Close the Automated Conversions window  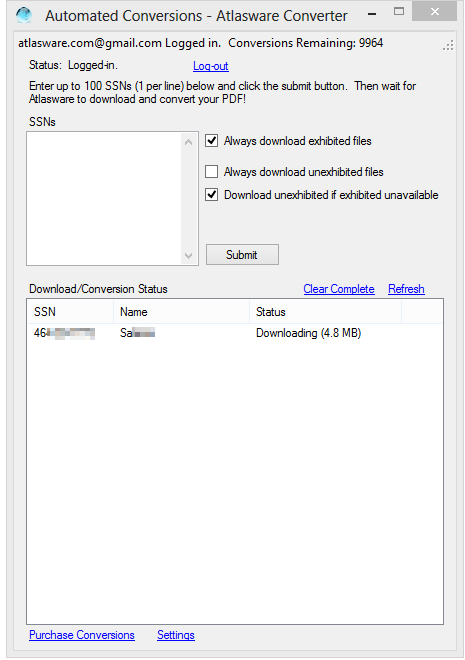coord(434,11)
